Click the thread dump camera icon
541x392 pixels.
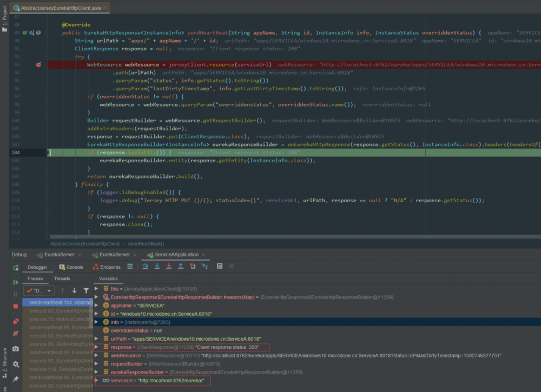pos(16,349)
